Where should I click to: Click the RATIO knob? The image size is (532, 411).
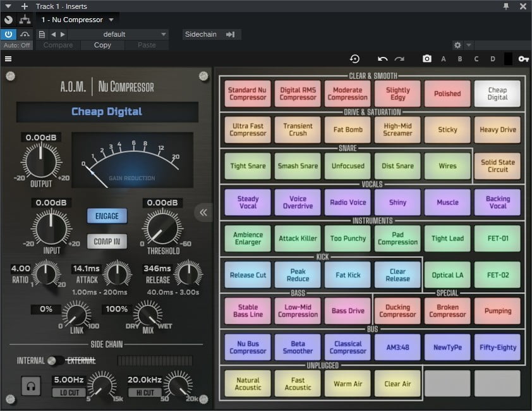pyautogui.click(x=47, y=274)
